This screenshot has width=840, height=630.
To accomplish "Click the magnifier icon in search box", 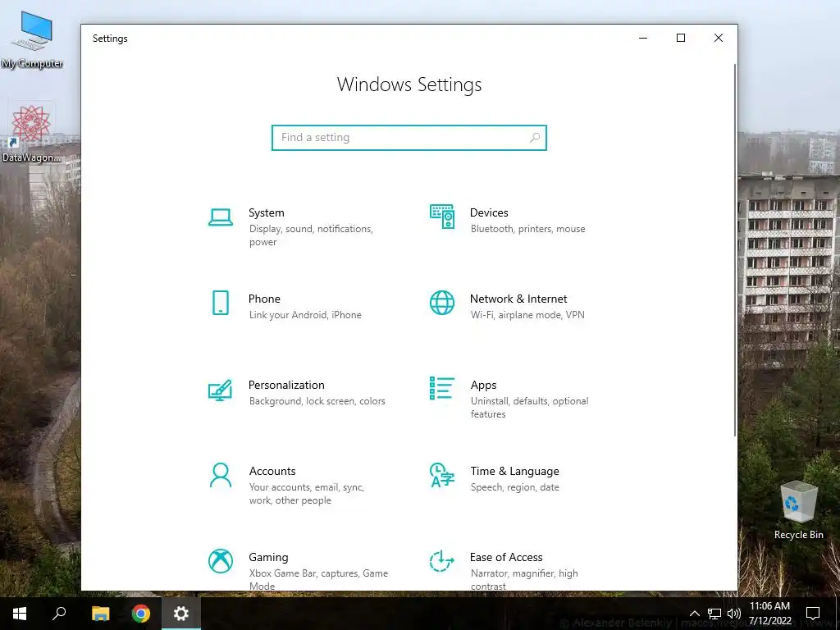I will [534, 138].
